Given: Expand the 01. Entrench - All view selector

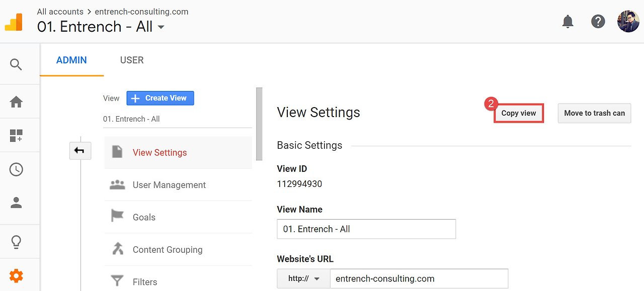Looking at the screenshot, I should coord(101,27).
